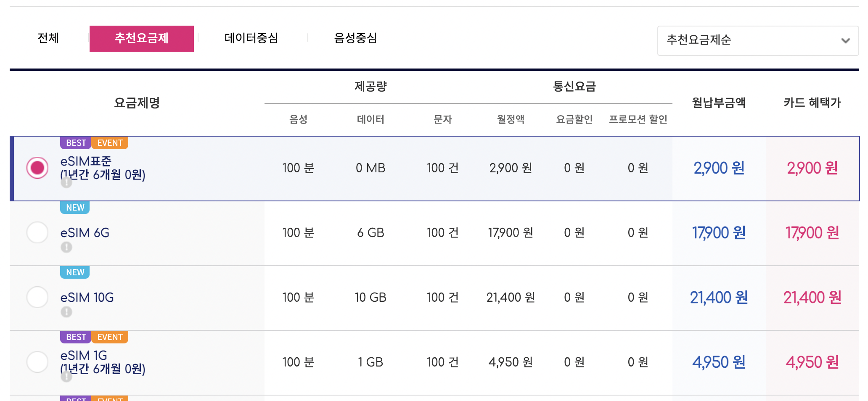Select the eSIM 6G radio button
The height and width of the screenshot is (401, 868).
[37, 232]
